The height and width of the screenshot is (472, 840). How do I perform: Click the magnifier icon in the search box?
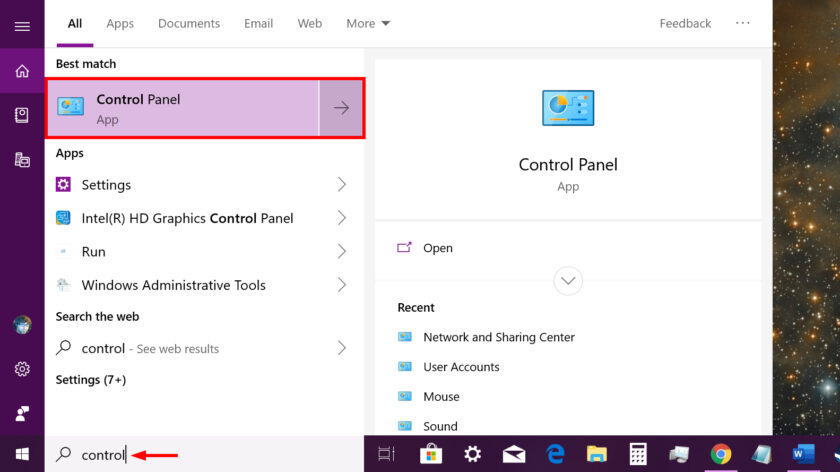pos(64,454)
